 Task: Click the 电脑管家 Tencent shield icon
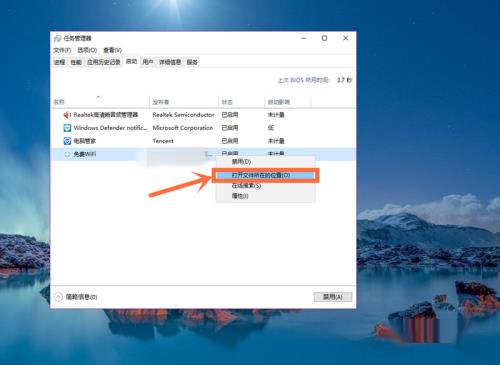tap(67, 141)
